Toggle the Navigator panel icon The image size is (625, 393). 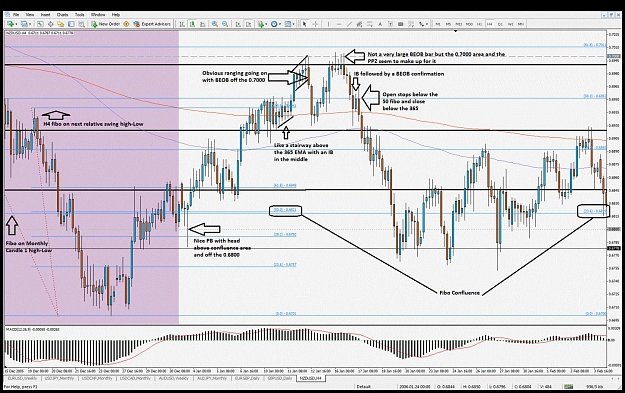tap(61, 24)
